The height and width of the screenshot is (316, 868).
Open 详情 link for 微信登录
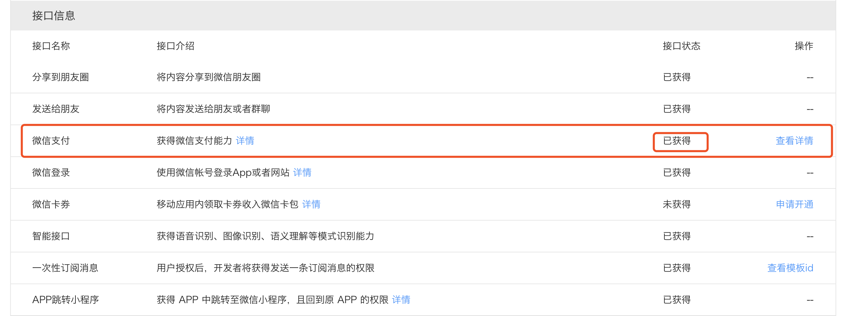click(x=302, y=173)
